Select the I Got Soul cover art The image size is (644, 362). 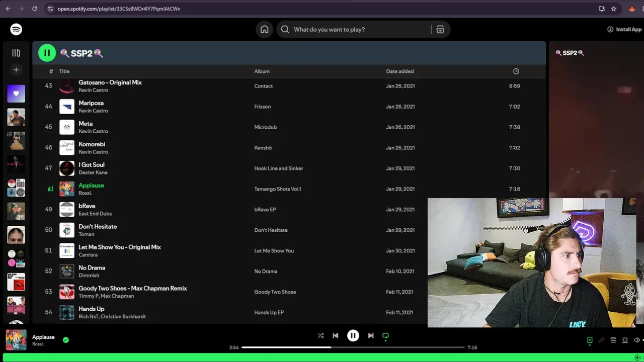point(67,168)
